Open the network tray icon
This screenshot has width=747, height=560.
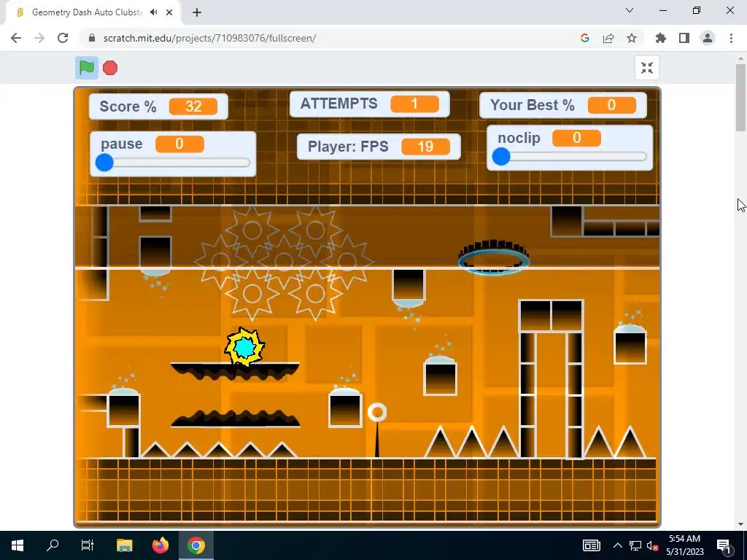pos(635,545)
